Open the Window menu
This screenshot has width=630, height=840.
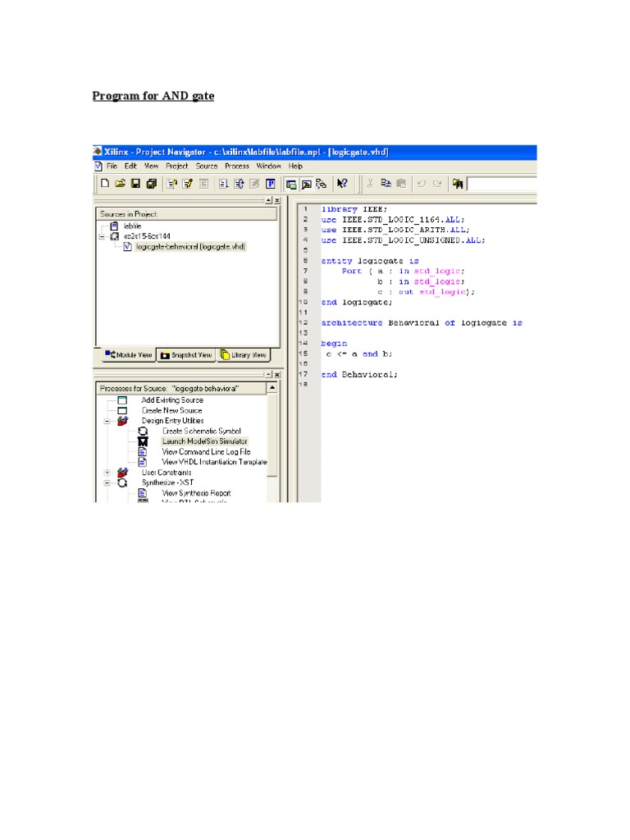268,167
